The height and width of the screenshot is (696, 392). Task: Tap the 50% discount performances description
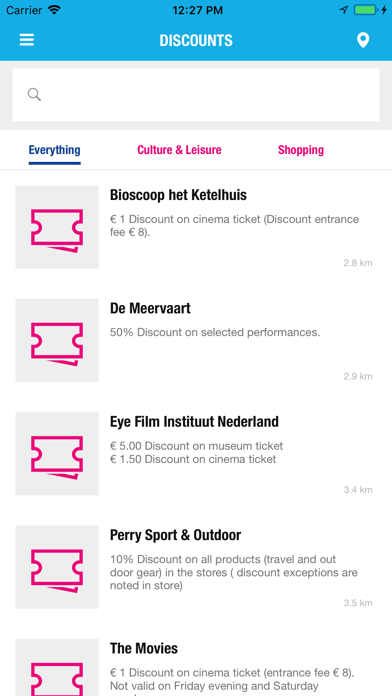(x=215, y=332)
